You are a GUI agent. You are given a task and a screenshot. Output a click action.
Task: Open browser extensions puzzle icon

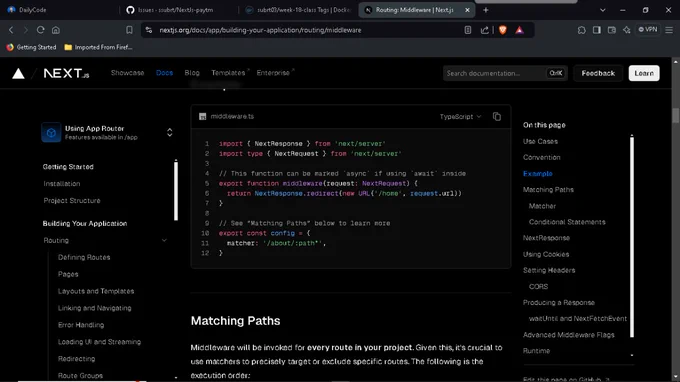click(x=582, y=30)
